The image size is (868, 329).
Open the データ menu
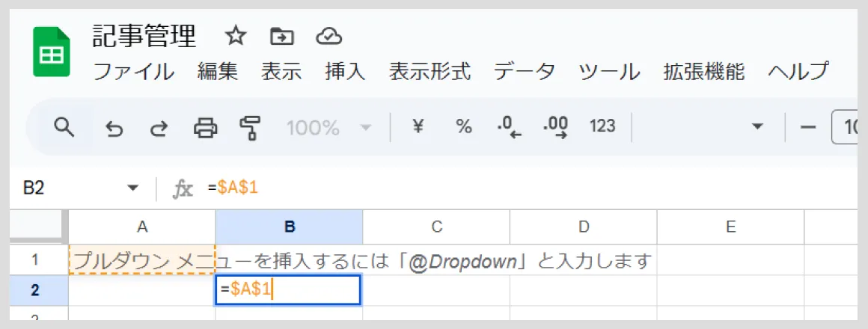524,72
